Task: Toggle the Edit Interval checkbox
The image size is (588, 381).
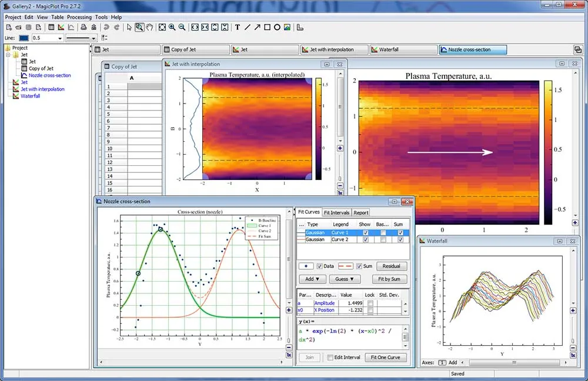Action: 330,357
